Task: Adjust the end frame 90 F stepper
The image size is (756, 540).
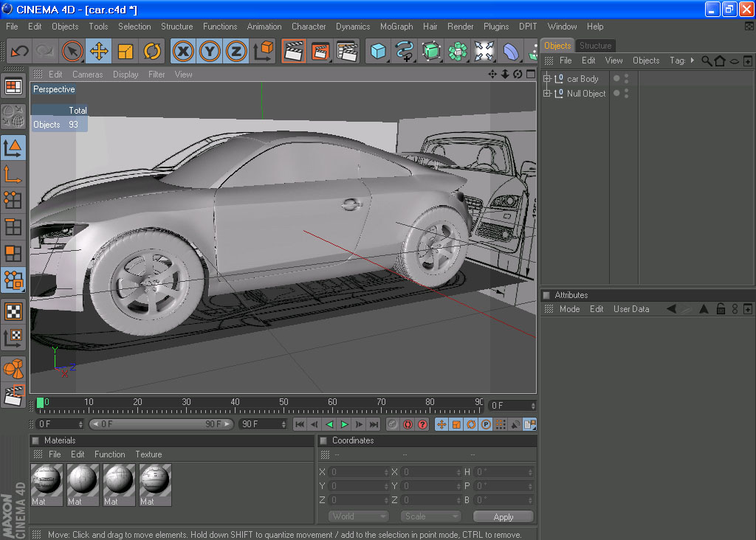Action: point(283,424)
